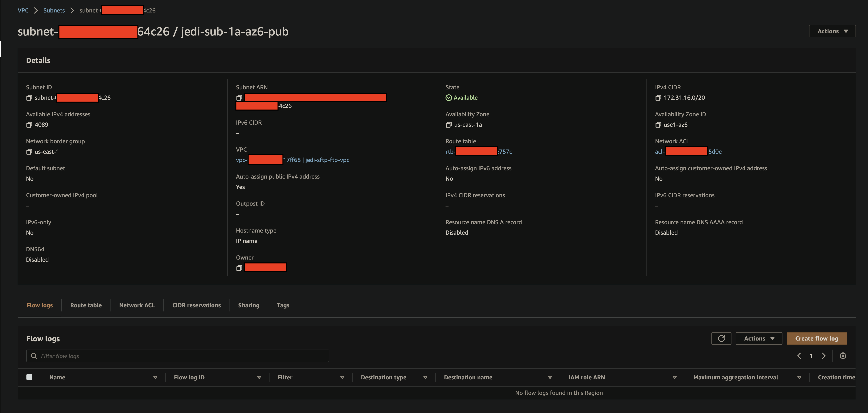Select the 'Details' panel heading
The image size is (868, 413).
tap(38, 60)
